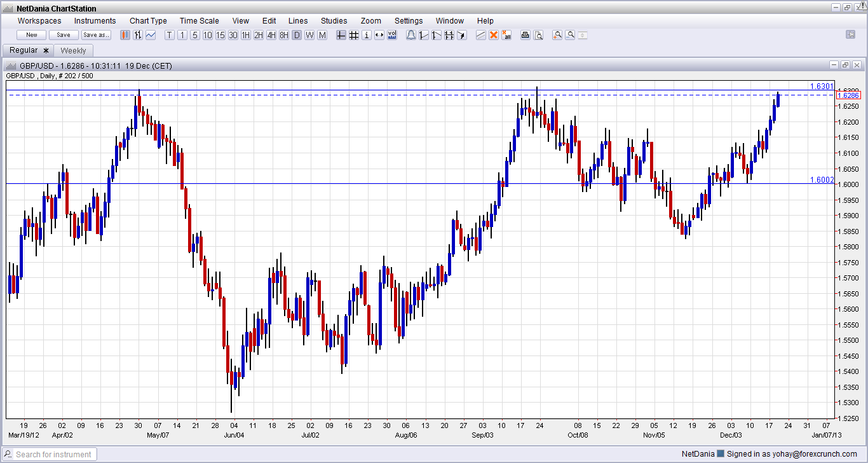Click the zoom out magnifier icon
This screenshot has height=463, width=868.
pos(570,35)
